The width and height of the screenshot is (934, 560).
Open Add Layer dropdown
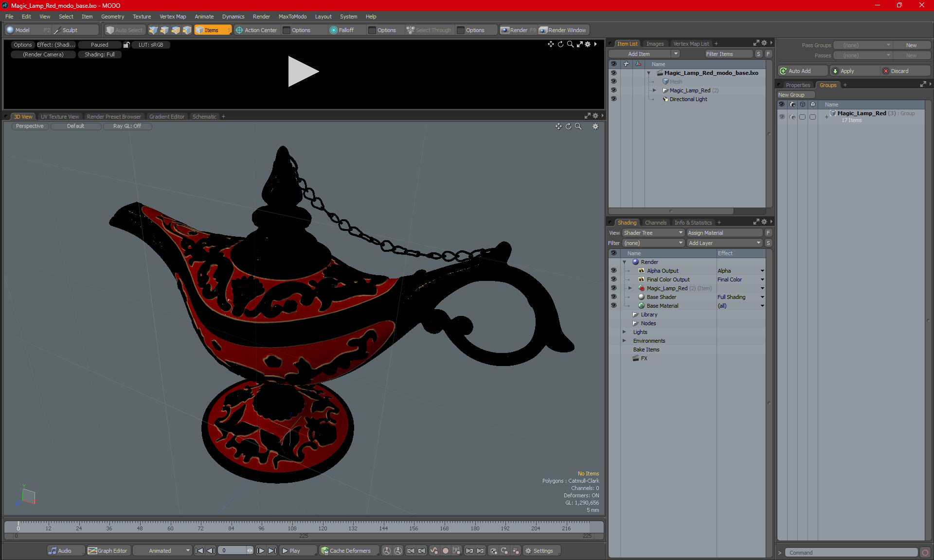(x=724, y=243)
